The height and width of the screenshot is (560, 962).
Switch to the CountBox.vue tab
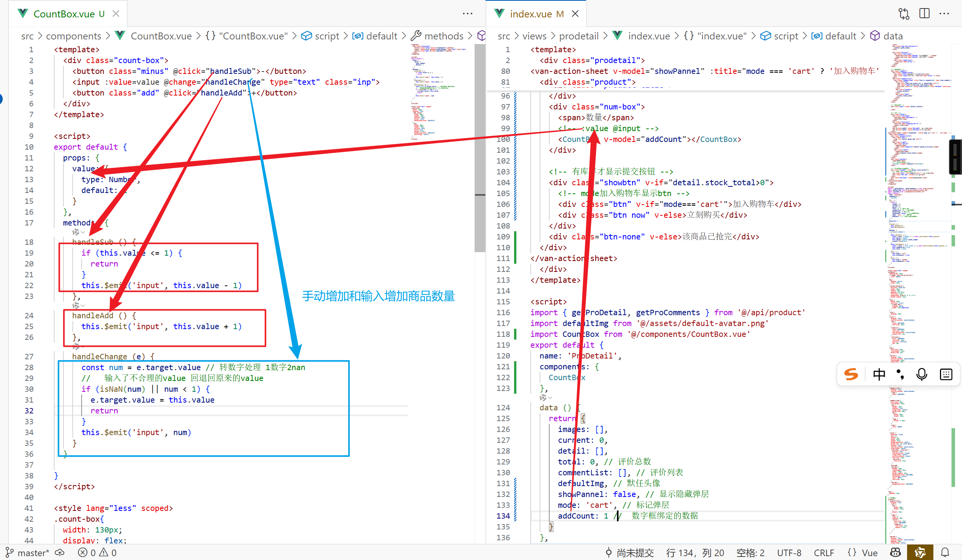(x=64, y=14)
